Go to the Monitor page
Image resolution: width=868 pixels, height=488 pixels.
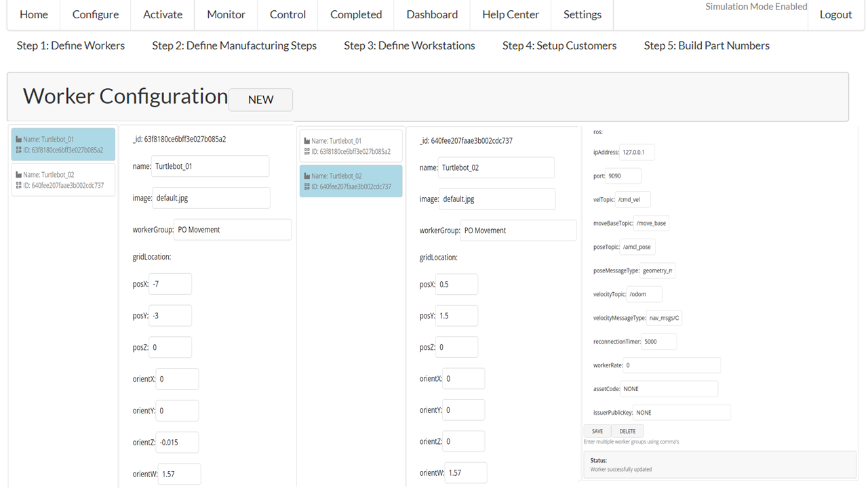226,14
